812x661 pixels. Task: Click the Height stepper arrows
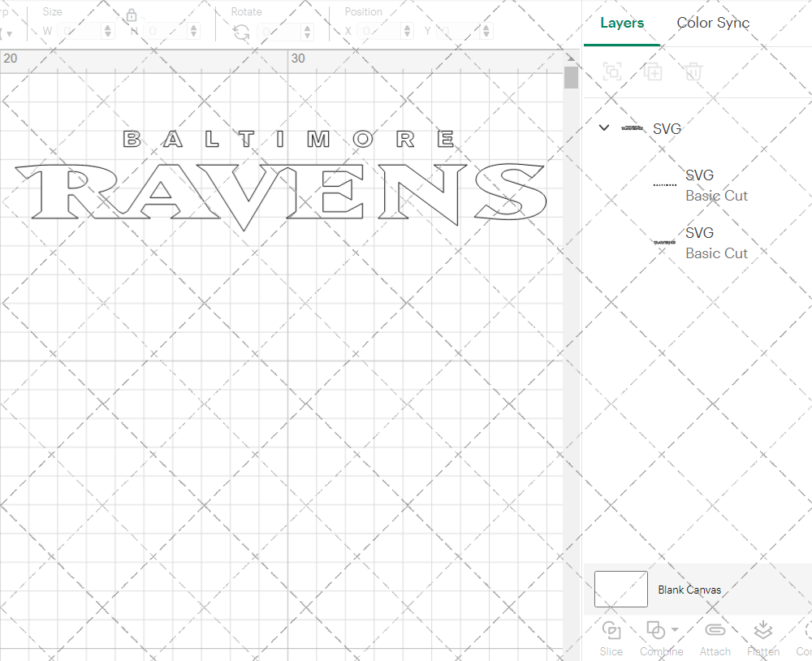coord(194,31)
